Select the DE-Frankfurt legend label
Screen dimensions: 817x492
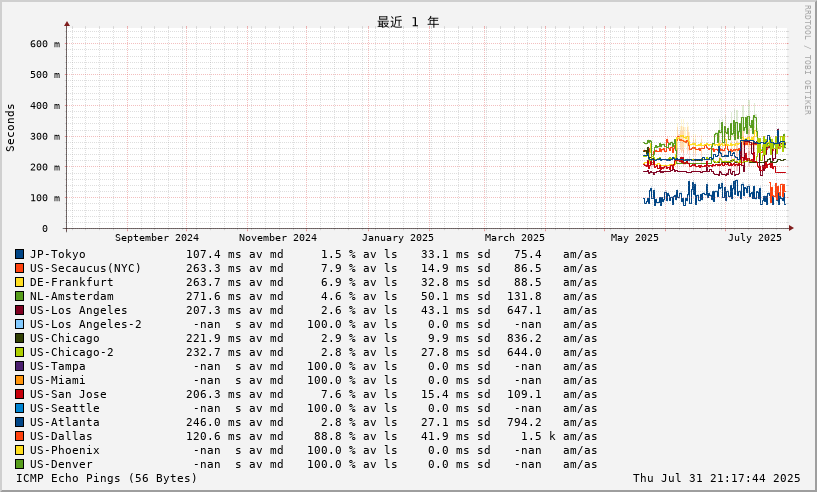coord(71,282)
